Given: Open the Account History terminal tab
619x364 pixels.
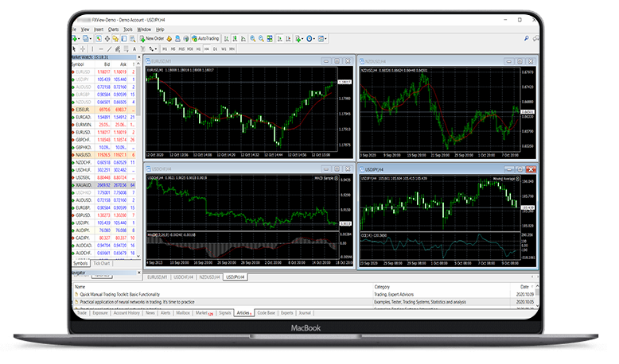Looking at the screenshot, I should (127, 312).
